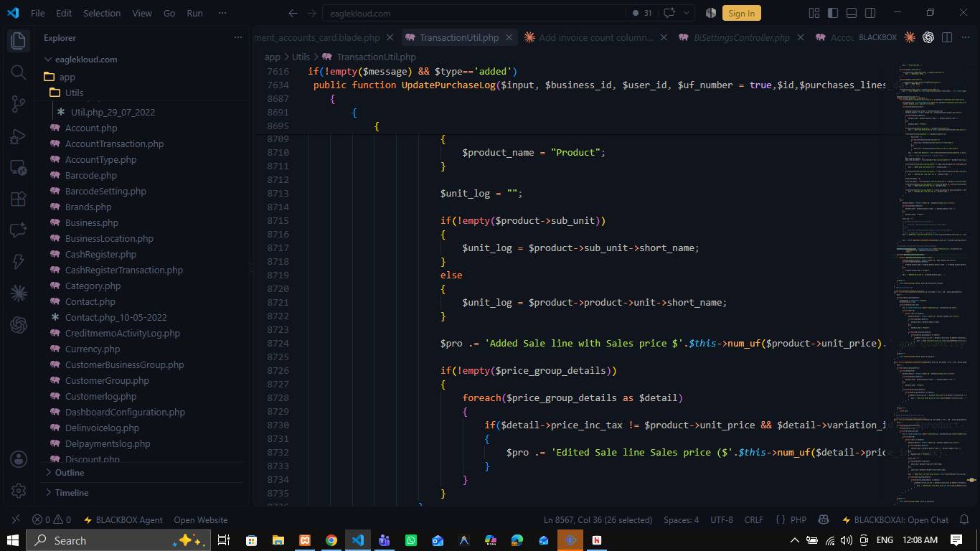Open the Extensions view icon
Image resolution: width=980 pixels, height=551 pixels.
point(18,199)
